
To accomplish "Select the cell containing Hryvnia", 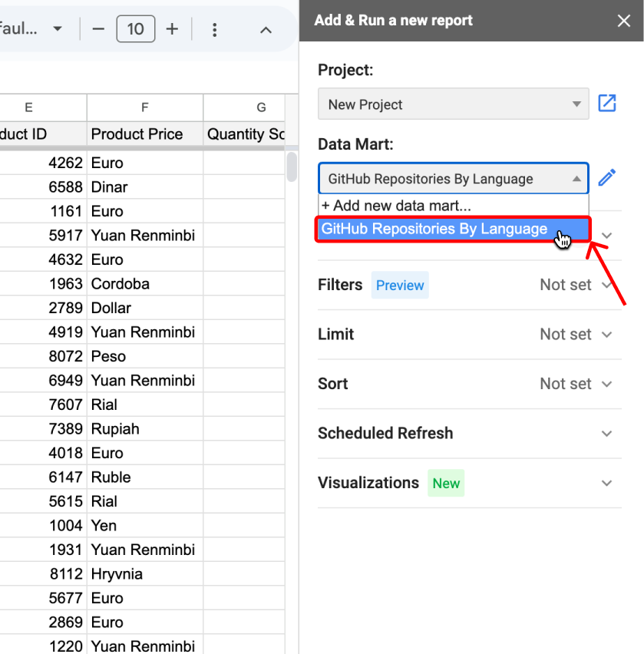I will (145, 574).
